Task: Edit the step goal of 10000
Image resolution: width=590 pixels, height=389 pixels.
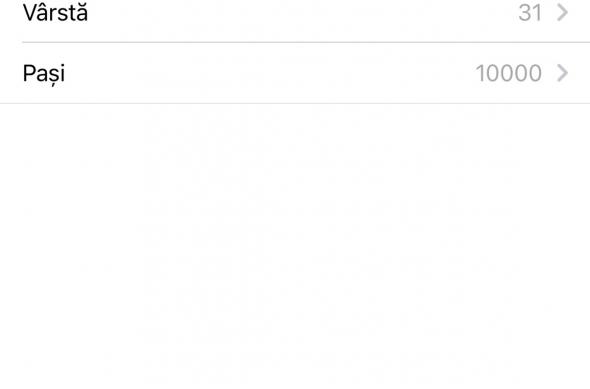Action: click(x=509, y=73)
